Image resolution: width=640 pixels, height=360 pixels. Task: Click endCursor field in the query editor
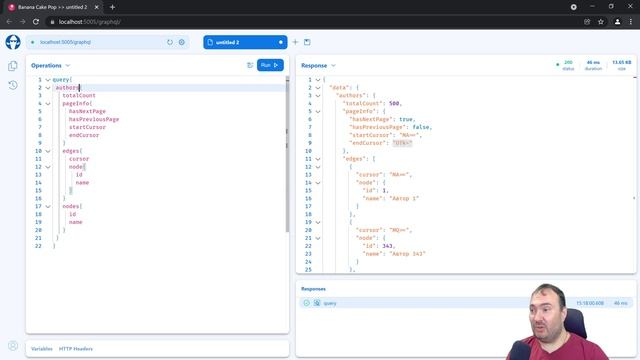[84, 135]
